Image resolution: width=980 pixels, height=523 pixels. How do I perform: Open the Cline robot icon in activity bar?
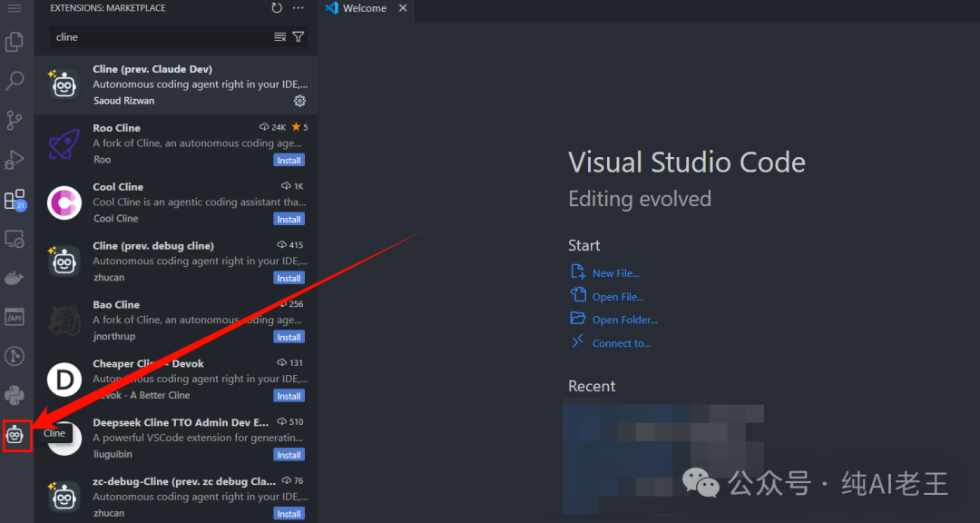pyautogui.click(x=15, y=434)
